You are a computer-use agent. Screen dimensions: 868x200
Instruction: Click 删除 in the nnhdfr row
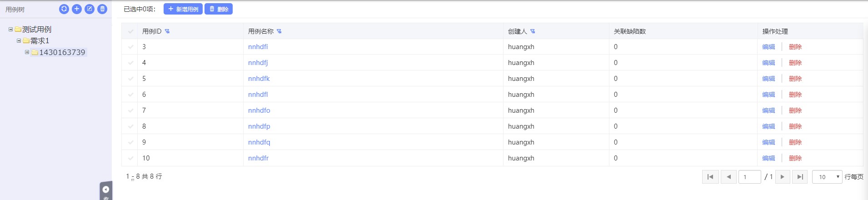point(795,158)
